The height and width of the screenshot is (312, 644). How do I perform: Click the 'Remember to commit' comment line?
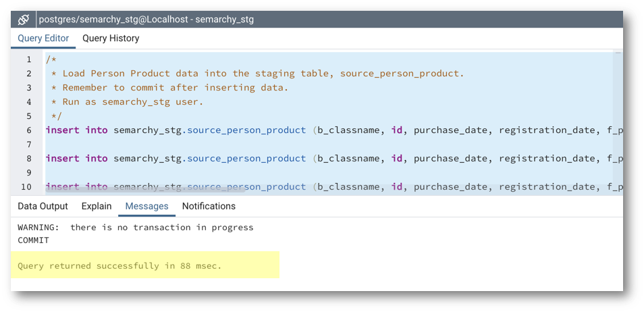tap(174, 88)
